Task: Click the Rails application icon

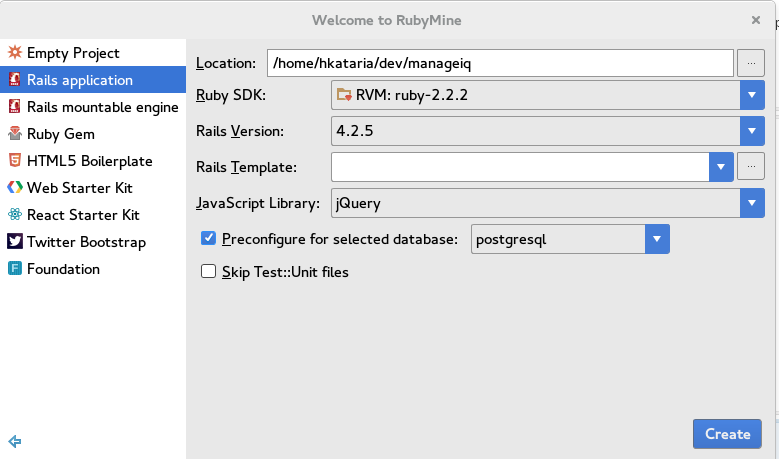Action: click(x=15, y=79)
